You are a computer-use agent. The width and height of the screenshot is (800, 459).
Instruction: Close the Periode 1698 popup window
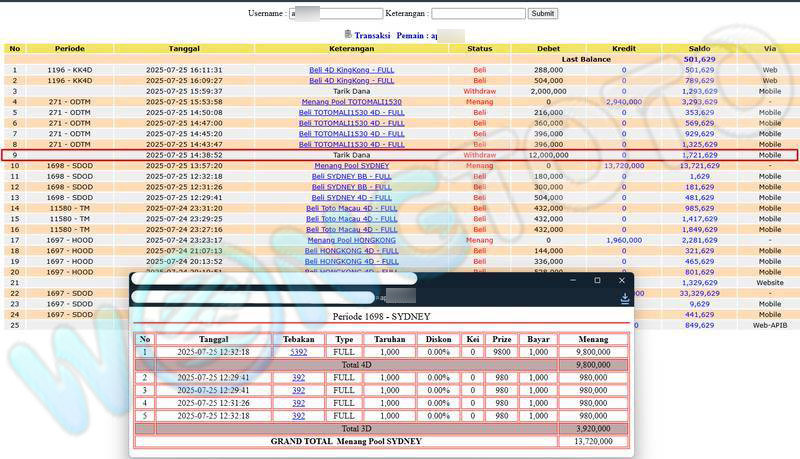[623, 280]
